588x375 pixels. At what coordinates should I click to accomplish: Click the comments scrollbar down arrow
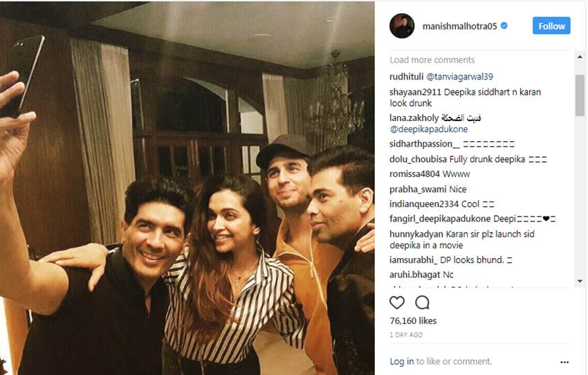click(x=580, y=281)
